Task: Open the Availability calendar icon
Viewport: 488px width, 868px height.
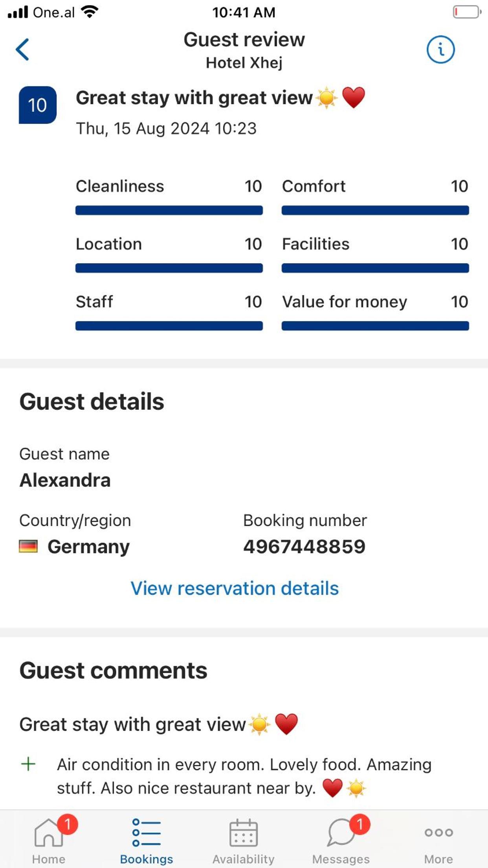Action: [244, 832]
